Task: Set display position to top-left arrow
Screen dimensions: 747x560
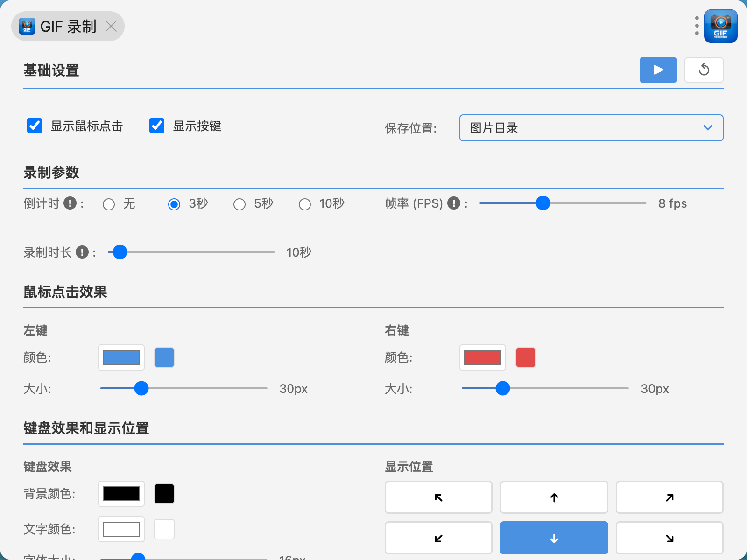Action: tap(438, 497)
